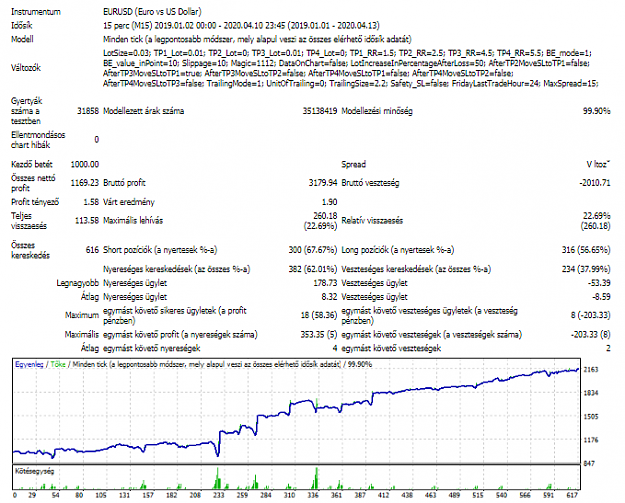Screen dimensions: 625x503
Task: Select the Instrumentum label
Action: pyautogui.click(x=36, y=12)
